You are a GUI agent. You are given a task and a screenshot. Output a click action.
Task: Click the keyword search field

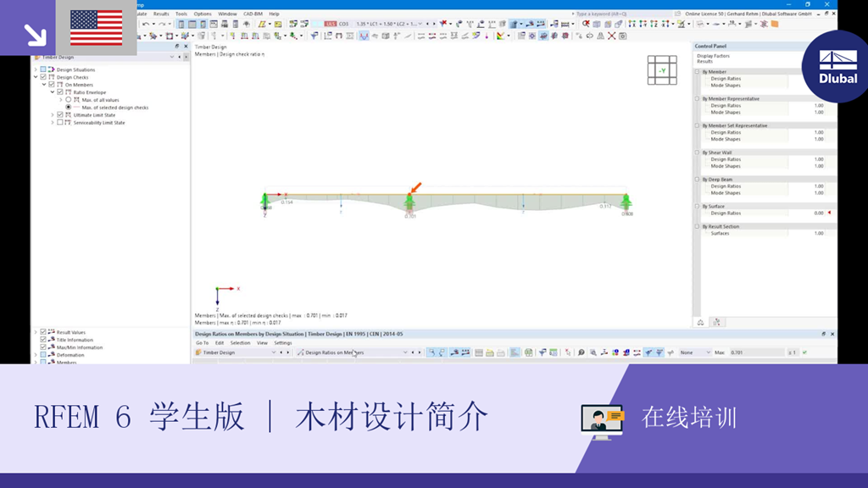pos(623,14)
